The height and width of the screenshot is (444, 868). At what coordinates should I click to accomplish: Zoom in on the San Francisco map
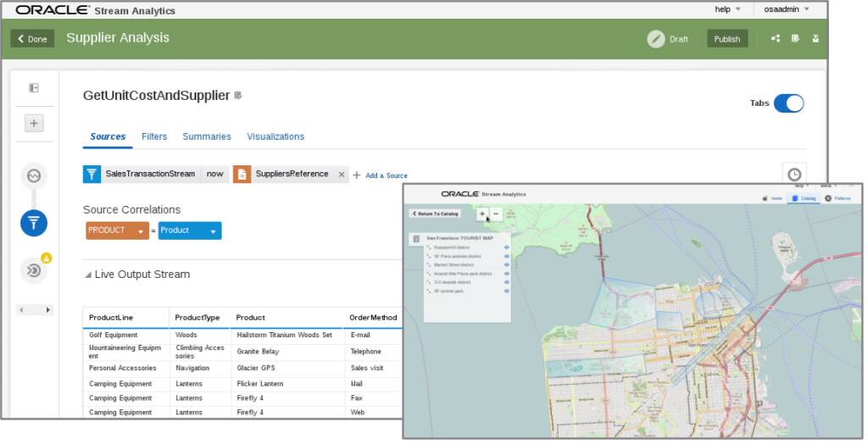click(482, 214)
